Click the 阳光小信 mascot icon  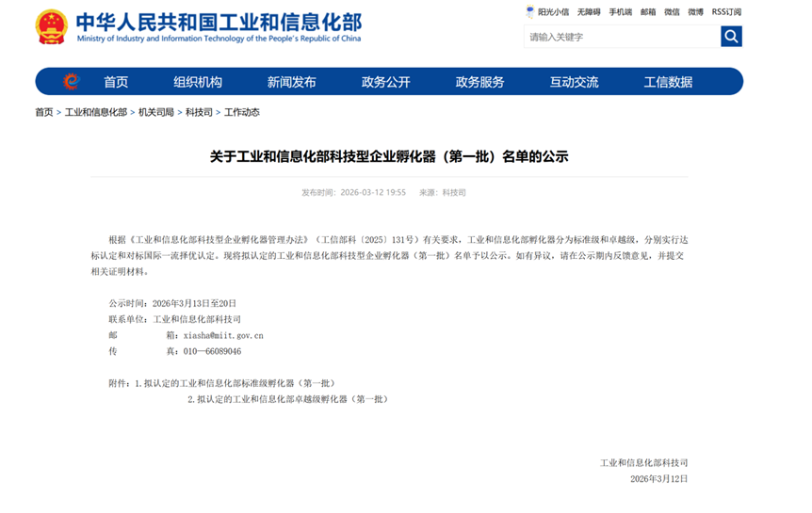point(530,12)
